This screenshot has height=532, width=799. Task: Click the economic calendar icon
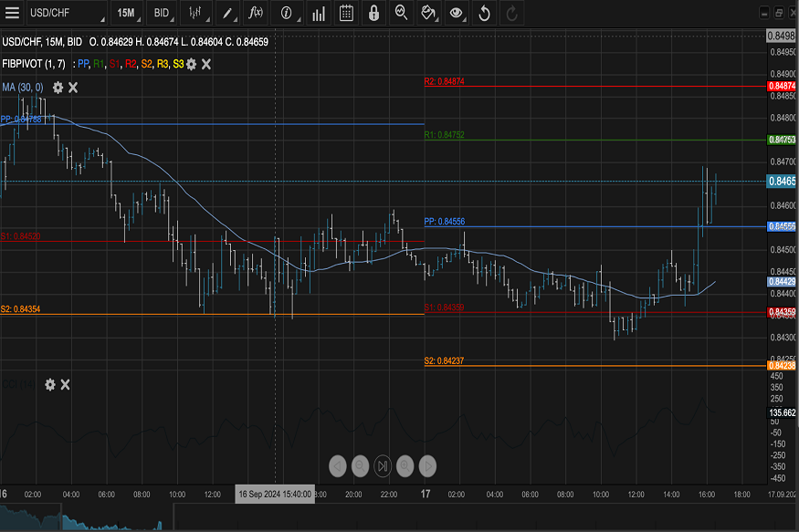coord(348,13)
